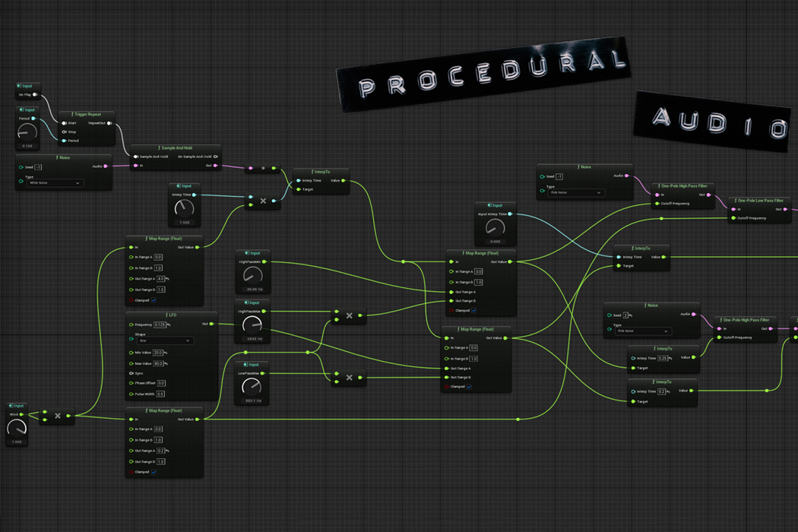This screenshot has width=798, height=532.
Task: Select the multiply node fed by LowPassMax
Action: tap(349, 378)
